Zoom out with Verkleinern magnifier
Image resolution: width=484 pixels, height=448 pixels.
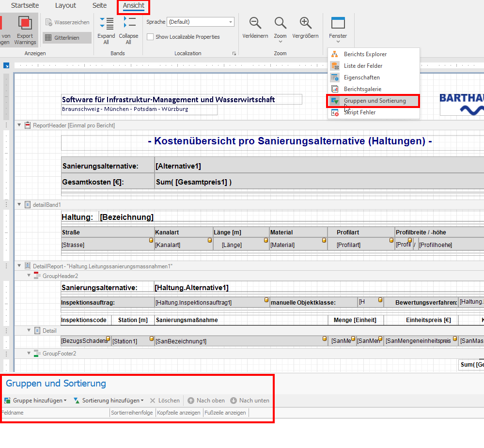tap(255, 23)
